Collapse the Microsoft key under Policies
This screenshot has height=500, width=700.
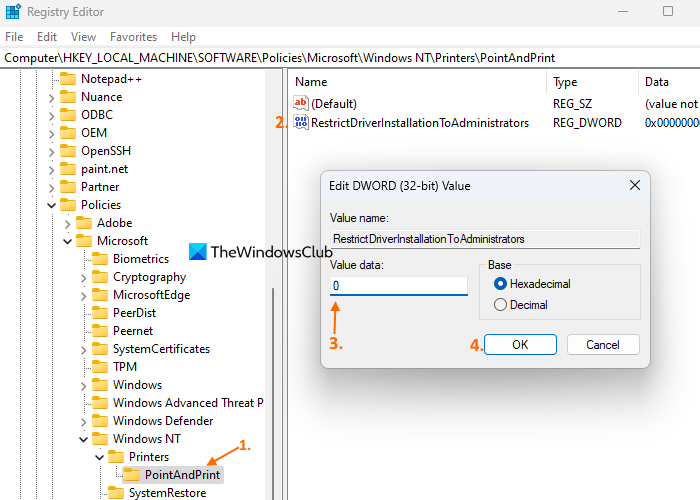click(67, 242)
